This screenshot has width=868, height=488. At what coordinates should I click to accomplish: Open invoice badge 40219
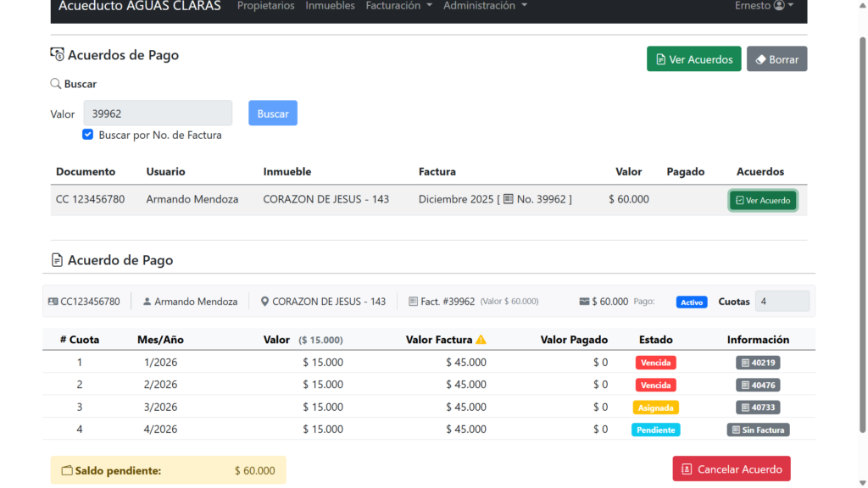coord(758,363)
